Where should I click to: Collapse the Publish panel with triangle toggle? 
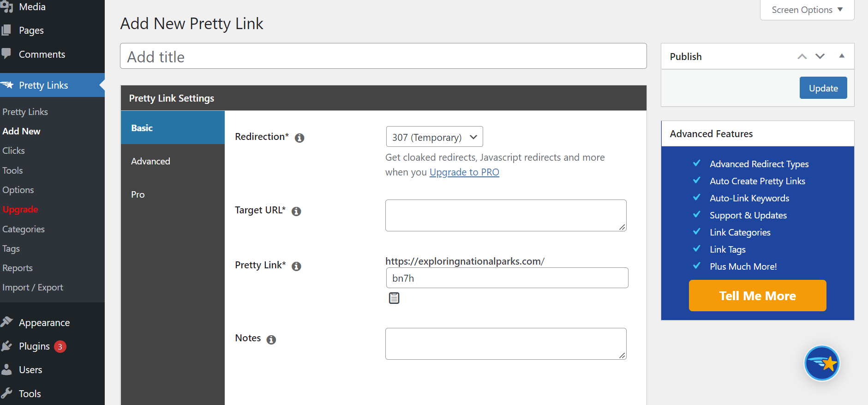(x=842, y=56)
